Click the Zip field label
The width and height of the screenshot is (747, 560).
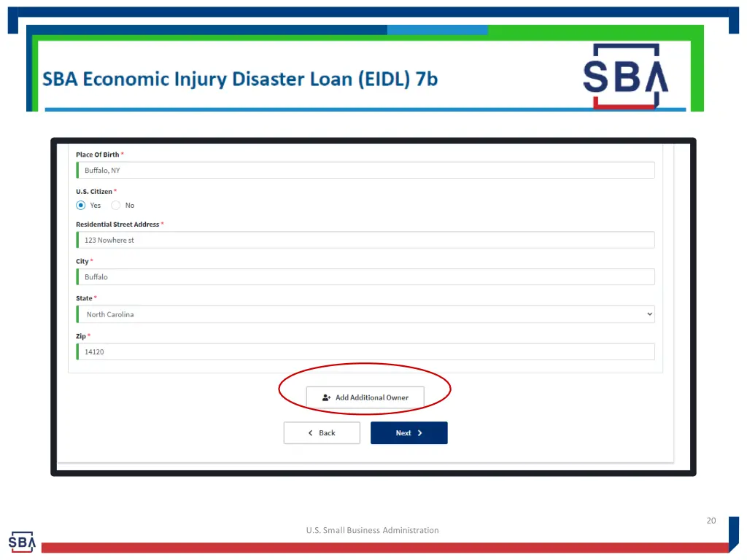point(80,336)
